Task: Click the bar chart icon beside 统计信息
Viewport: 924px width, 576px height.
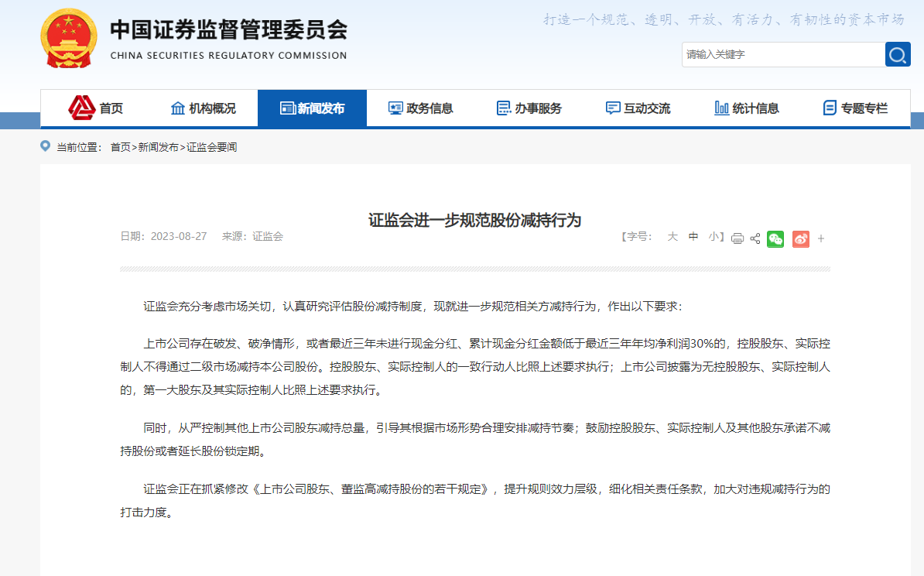Action: pos(721,108)
